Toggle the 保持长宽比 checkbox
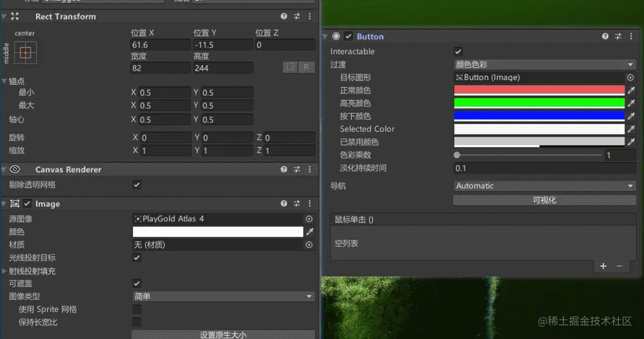 [x=136, y=322]
